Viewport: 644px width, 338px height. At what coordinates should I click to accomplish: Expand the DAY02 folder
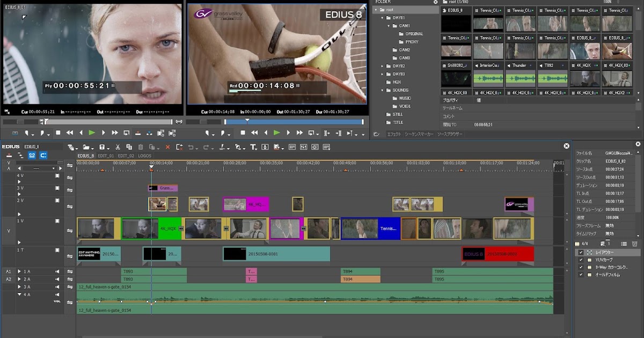pos(383,66)
